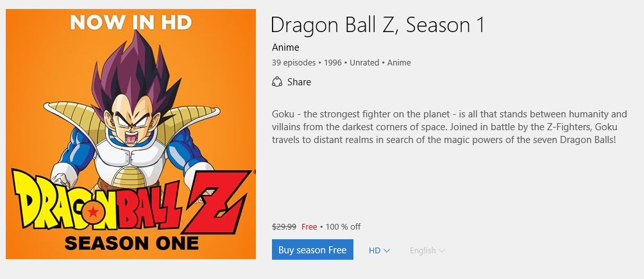Click the season description paragraph
Viewport: 644px width, 279px height.
(449, 126)
